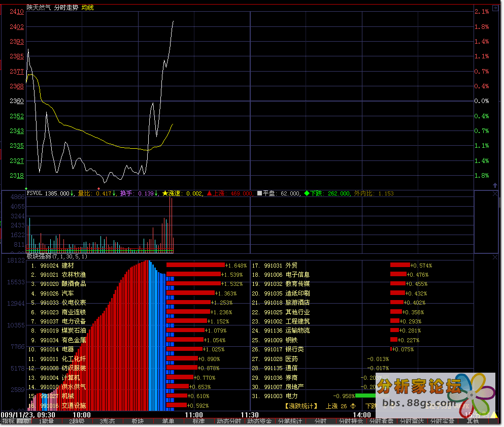Select sector row 991023 商业连锁
Screen dimensions: 504x427
(58, 312)
